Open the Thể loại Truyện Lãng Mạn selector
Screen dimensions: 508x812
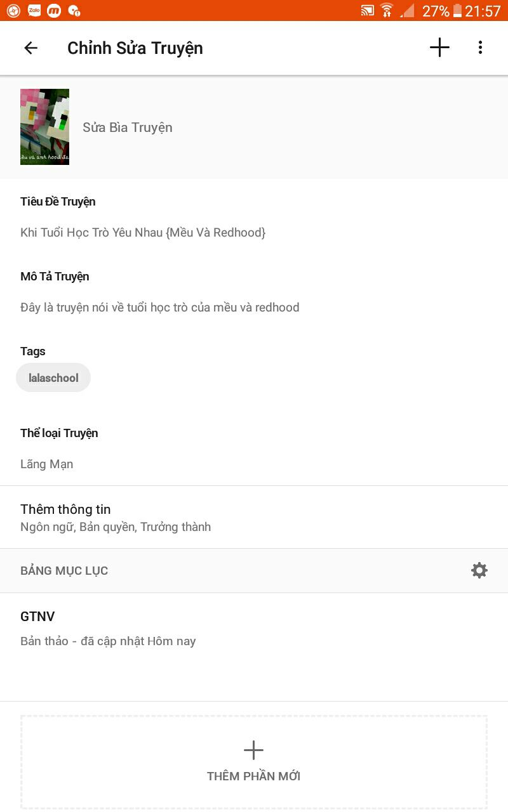47,464
